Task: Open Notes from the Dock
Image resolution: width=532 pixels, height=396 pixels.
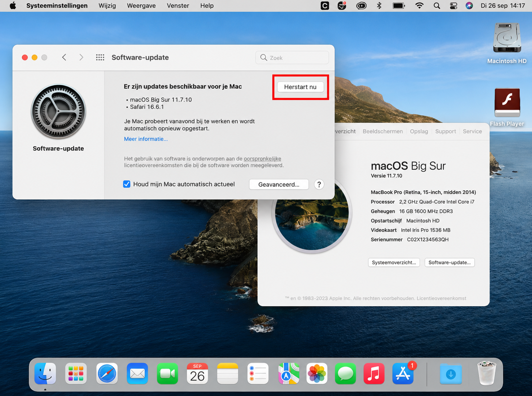Action: point(228,374)
